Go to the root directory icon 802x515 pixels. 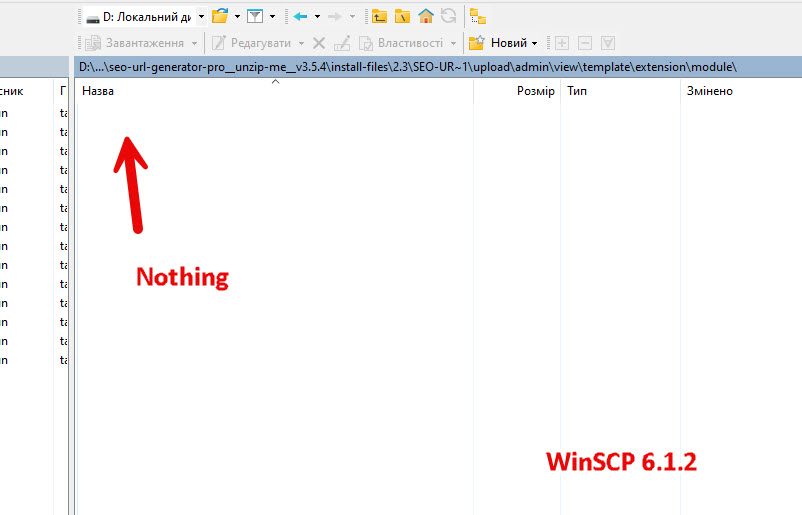(x=402, y=16)
